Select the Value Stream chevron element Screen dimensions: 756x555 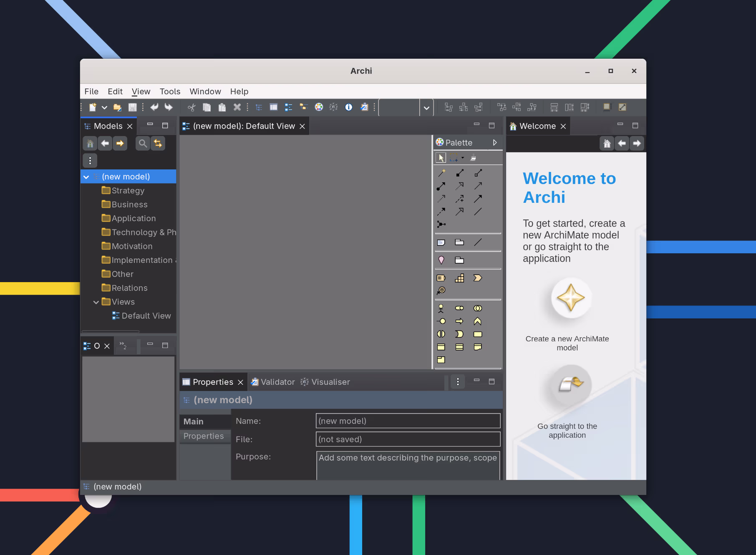[x=478, y=278]
